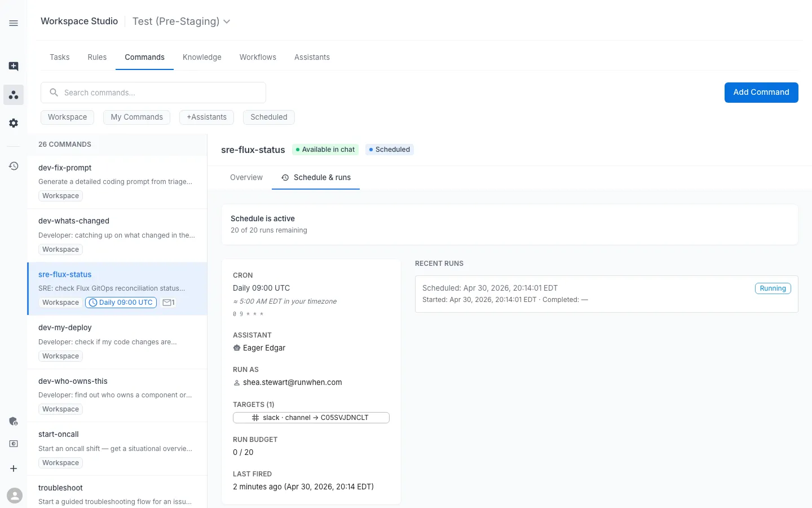812x508 pixels.
Task: Toggle the Scheduled filter chip
Action: click(269, 117)
